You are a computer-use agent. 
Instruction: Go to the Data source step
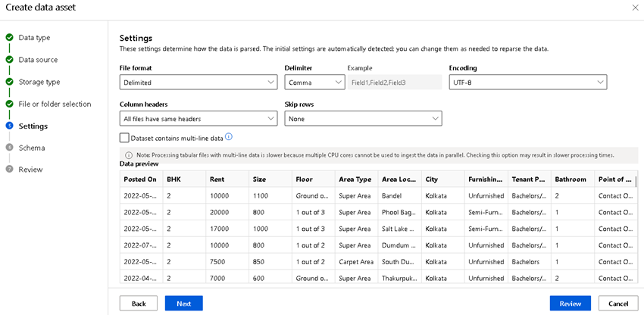coord(38,60)
